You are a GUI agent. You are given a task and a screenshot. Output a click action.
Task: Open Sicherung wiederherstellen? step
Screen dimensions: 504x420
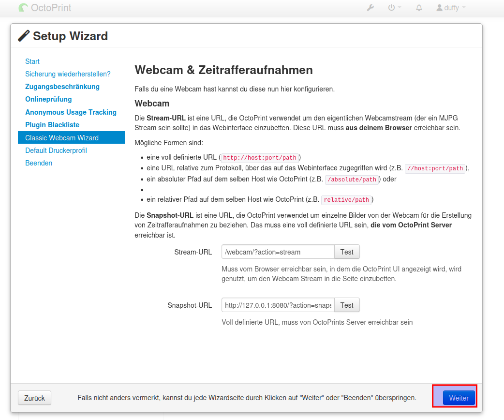pyautogui.click(x=68, y=74)
